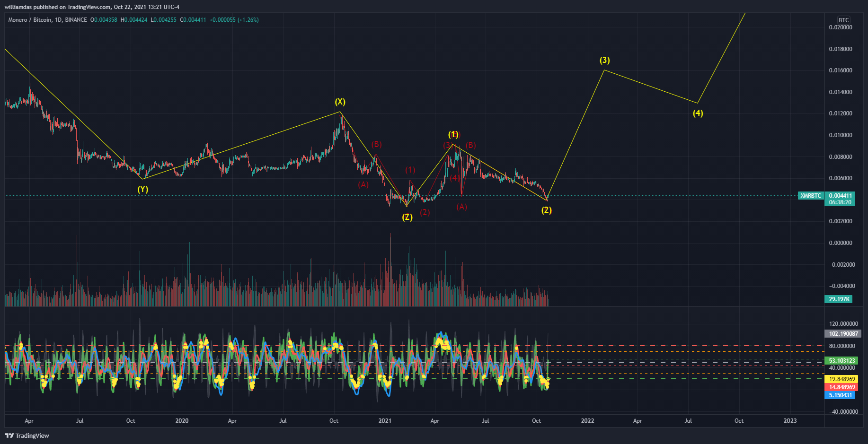The height and width of the screenshot is (444, 868).
Task: Click the open price value O0.004358
Action: pyautogui.click(x=104, y=20)
